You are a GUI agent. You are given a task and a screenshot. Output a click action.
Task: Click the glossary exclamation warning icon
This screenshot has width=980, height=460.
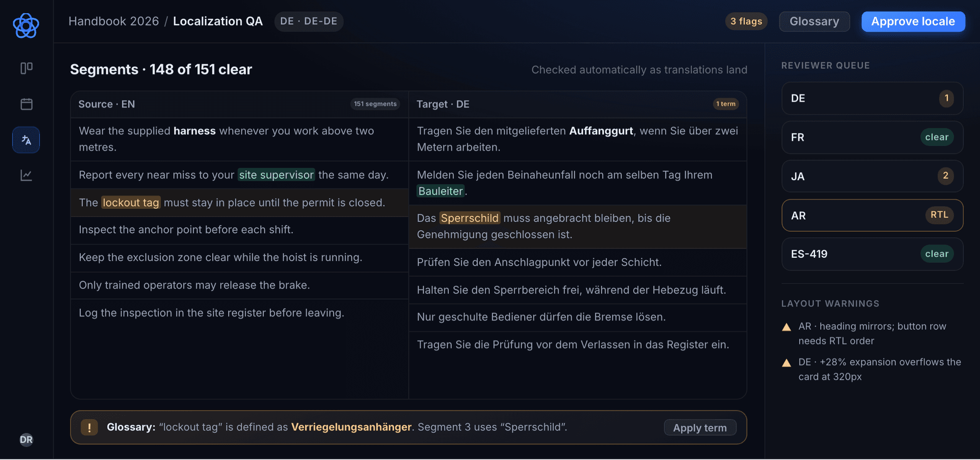tap(89, 427)
